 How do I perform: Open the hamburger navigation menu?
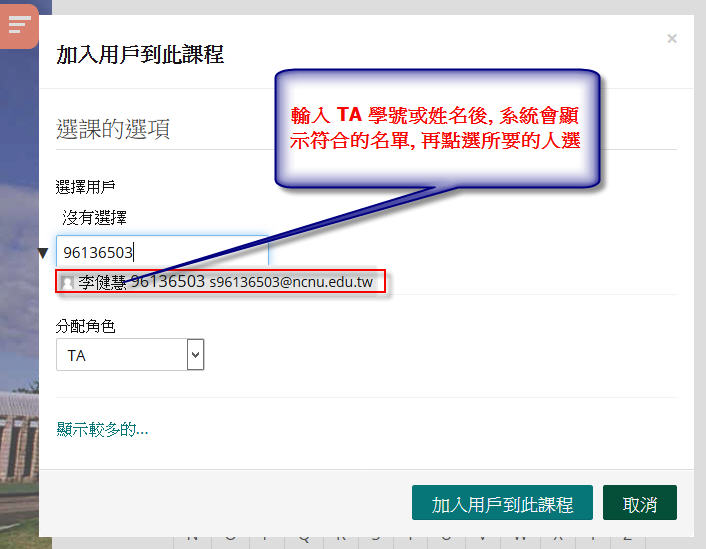pos(19,26)
